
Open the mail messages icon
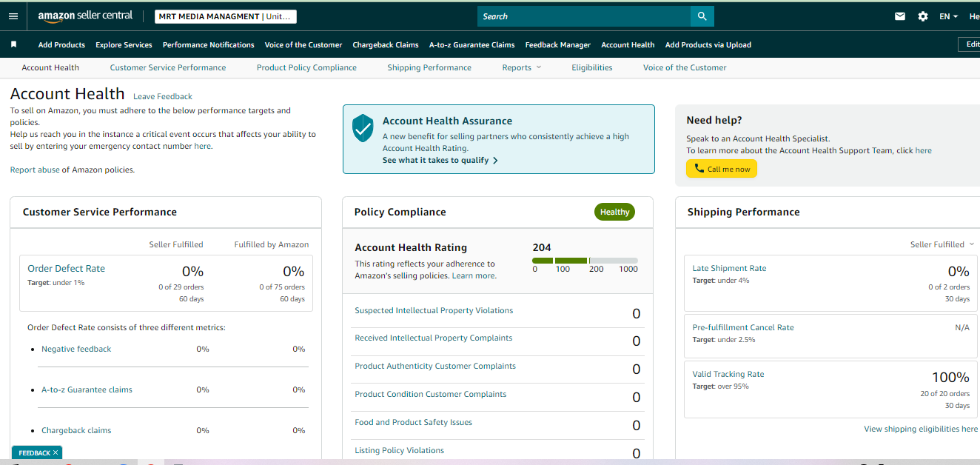click(900, 16)
